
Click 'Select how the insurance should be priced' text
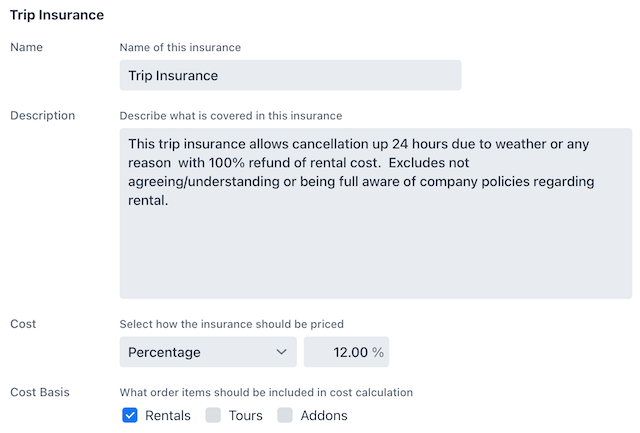[x=231, y=324]
